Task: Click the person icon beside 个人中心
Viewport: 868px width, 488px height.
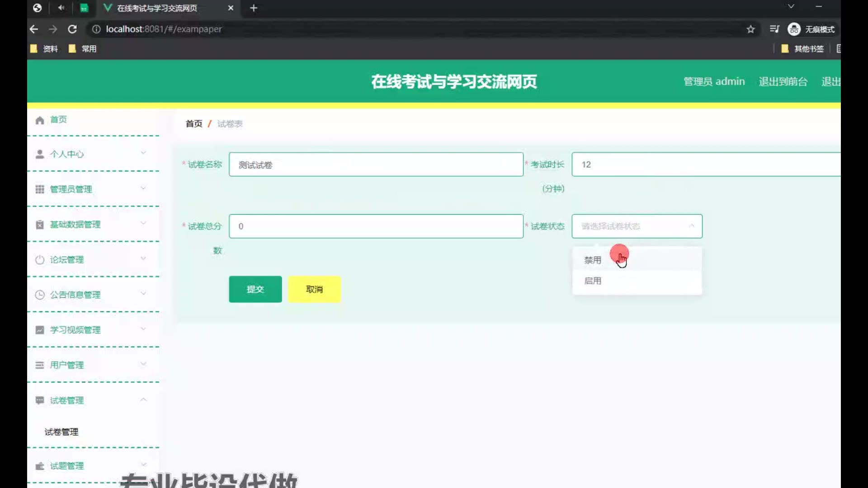Action: pyautogui.click(x=40, y=155)
